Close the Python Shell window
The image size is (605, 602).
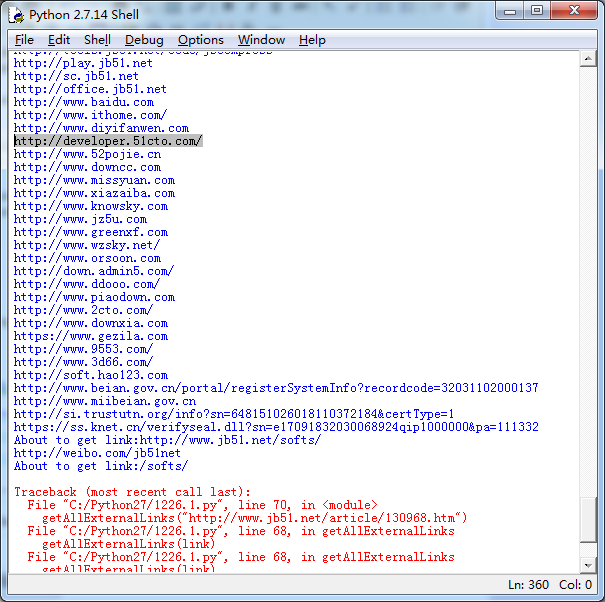[x=574, y=11]
